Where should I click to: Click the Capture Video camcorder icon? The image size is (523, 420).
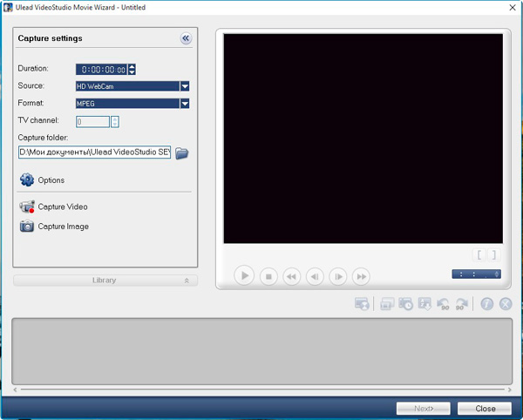click(x=27, y=207)
